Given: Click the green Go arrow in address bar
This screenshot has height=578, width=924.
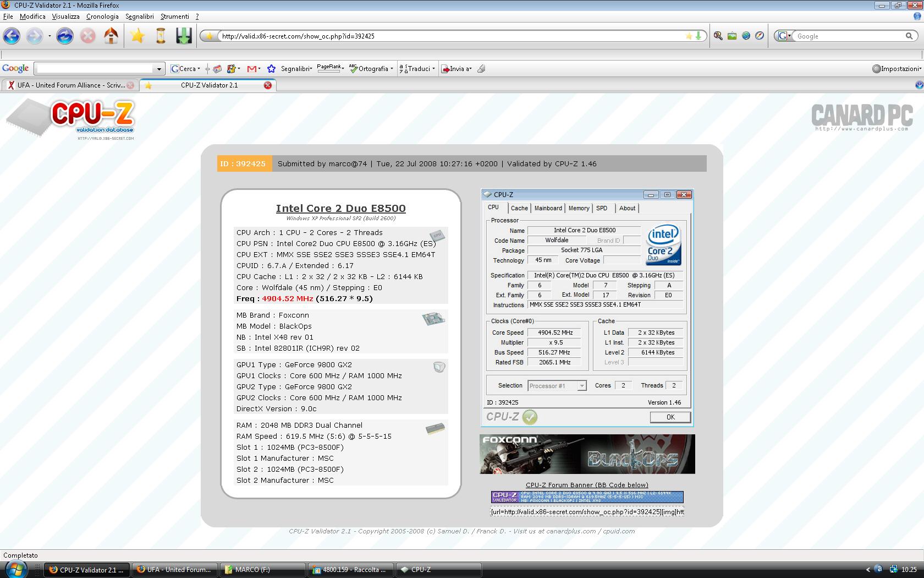Looking at the screenshot, I should [698, 36].
